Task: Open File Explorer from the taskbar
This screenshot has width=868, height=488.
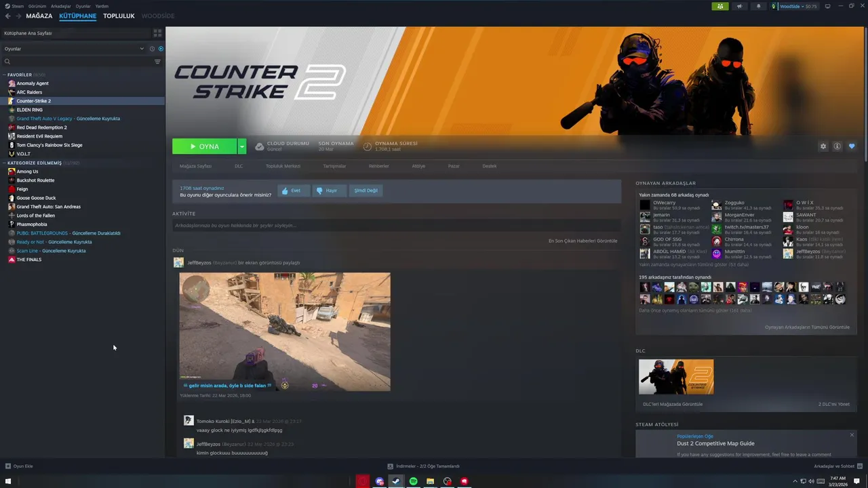Action: (430, 481)
